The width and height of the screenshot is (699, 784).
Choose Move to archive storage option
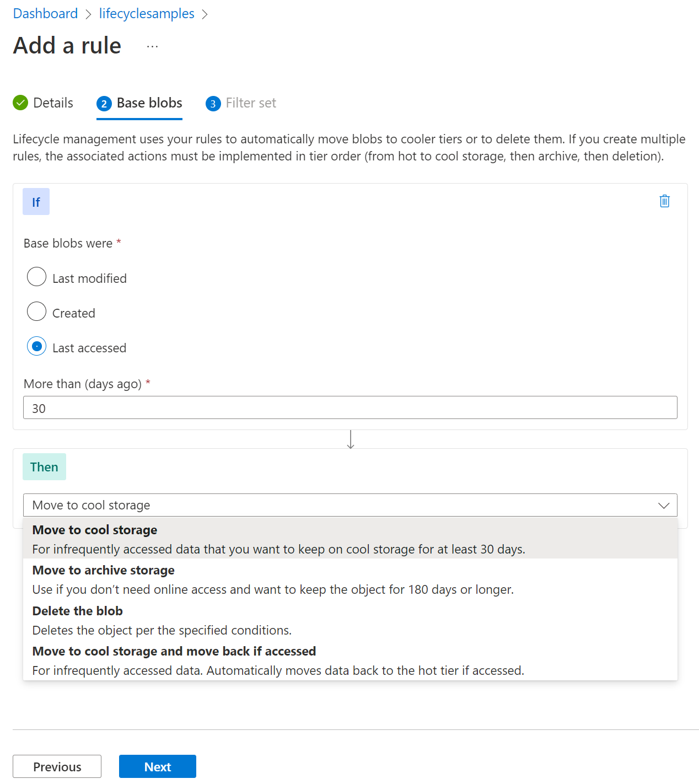(x=103, y=570)
